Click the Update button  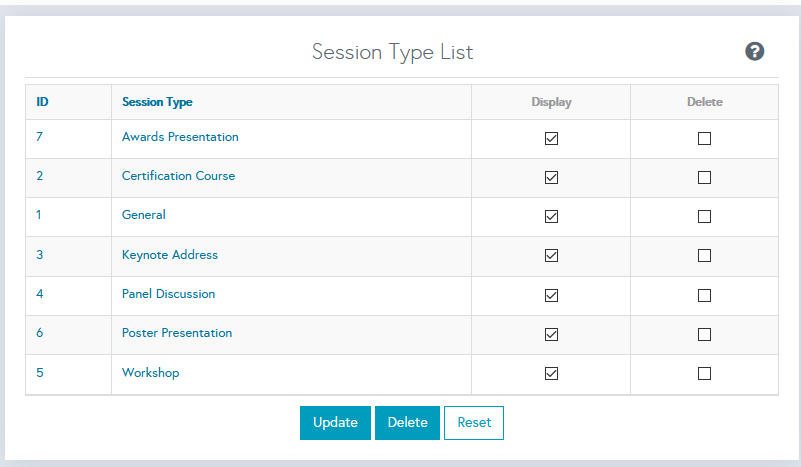coord(335,423)
